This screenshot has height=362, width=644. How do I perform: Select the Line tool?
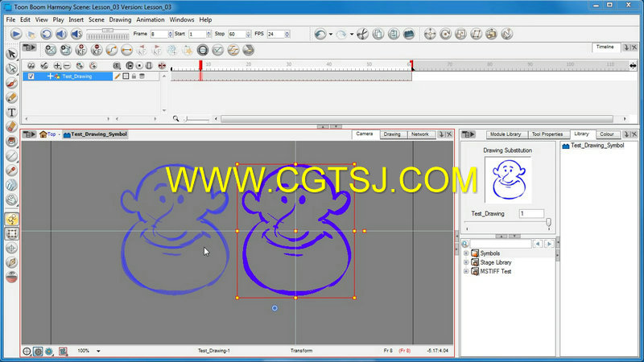[12, 156]
